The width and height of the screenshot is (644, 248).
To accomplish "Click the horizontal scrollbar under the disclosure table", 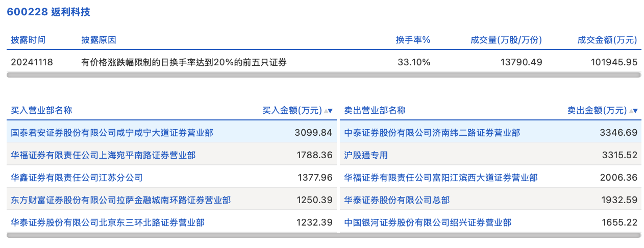I will (324, 75).
